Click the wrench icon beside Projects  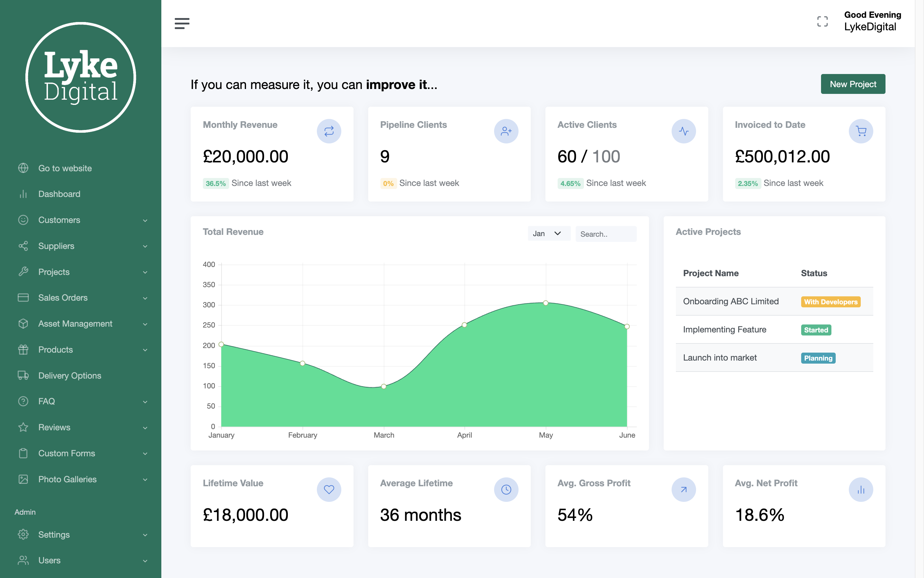23,272
